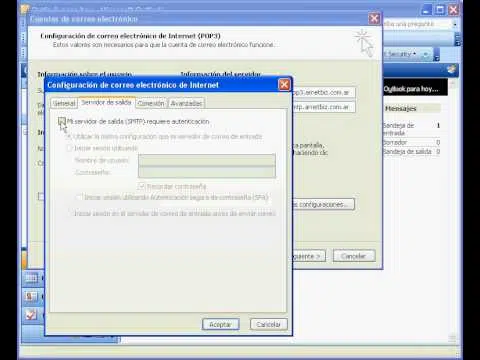Click inside the Nombre de usuario field

tap(207, 160)
